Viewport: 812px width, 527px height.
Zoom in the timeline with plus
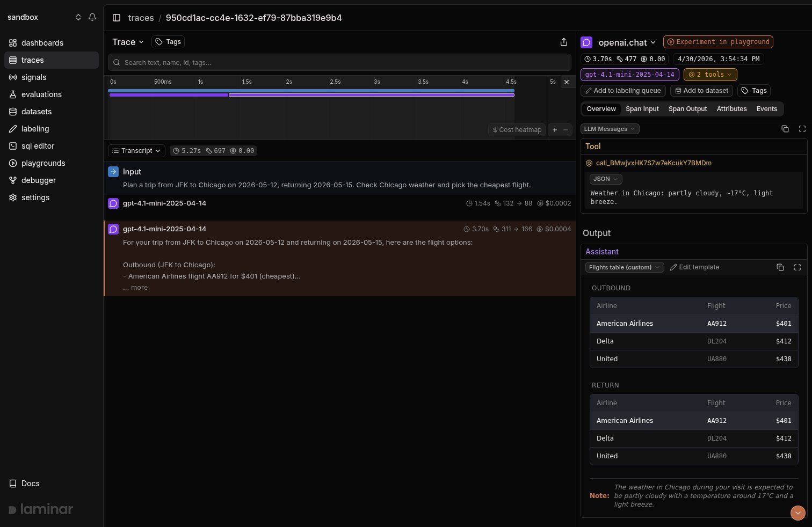pyautogui.click(x=555, y=130)
